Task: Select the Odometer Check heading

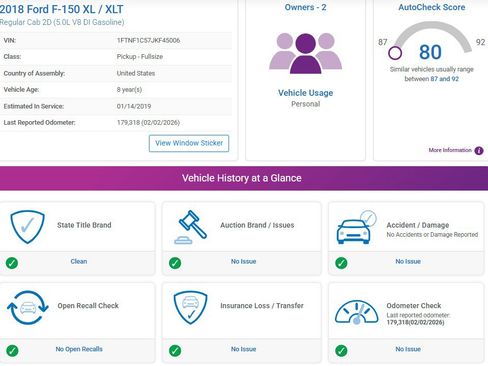Action: coord(414,306)
